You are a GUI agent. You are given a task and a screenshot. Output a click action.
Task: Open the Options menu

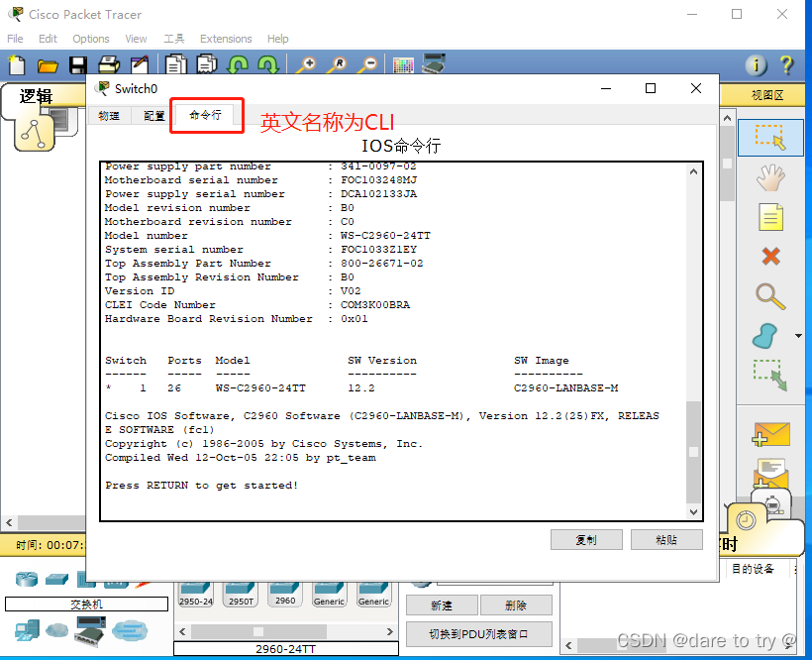91,39
